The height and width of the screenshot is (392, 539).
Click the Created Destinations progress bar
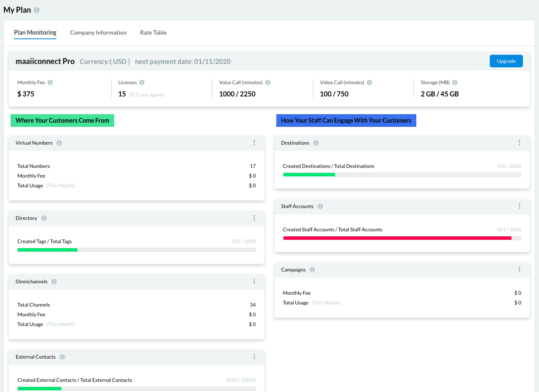pyautogui.click(x=402, y=175)
